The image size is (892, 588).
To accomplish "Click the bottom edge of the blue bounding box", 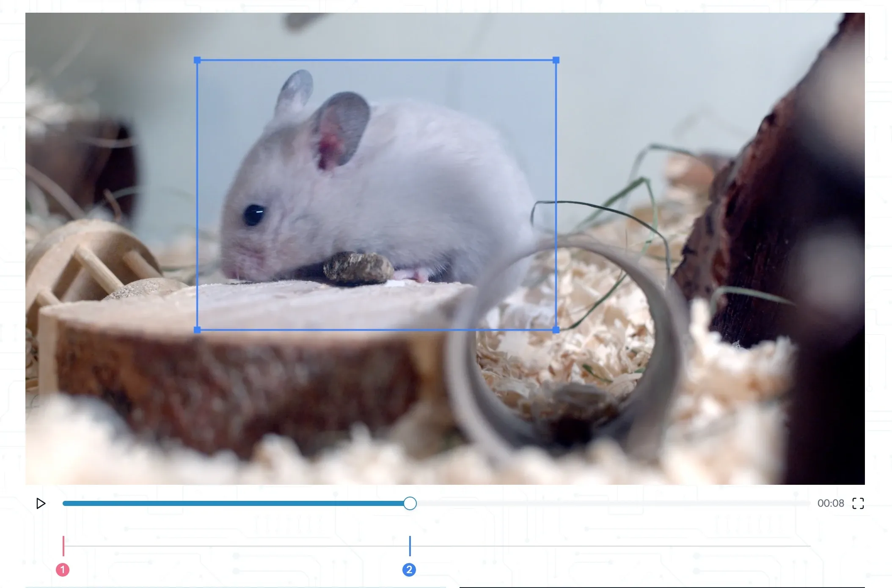I will click(x=377, y=330).
